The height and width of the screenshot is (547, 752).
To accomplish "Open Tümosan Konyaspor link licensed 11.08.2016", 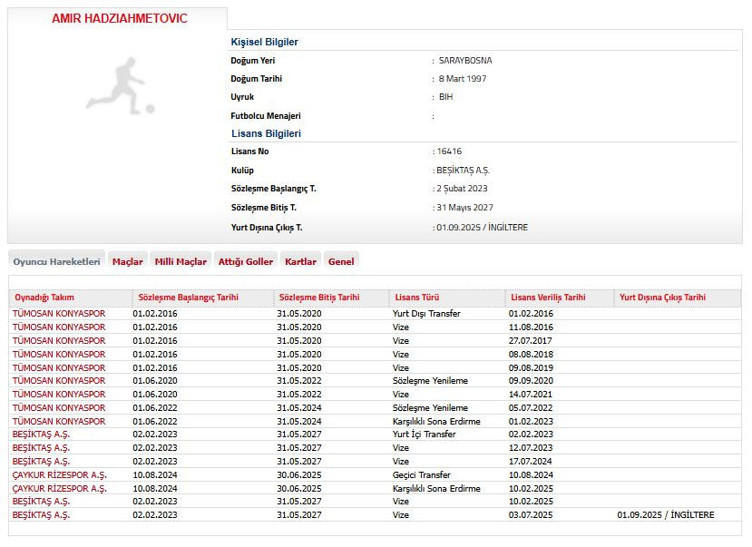I will click(x=59, y=327).
